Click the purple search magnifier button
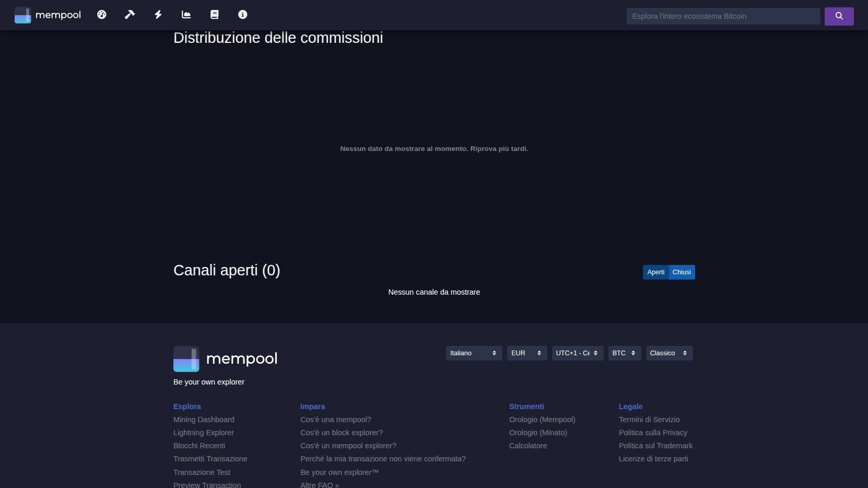The width and height of the screenshot is (868, 488). (839, 16)
